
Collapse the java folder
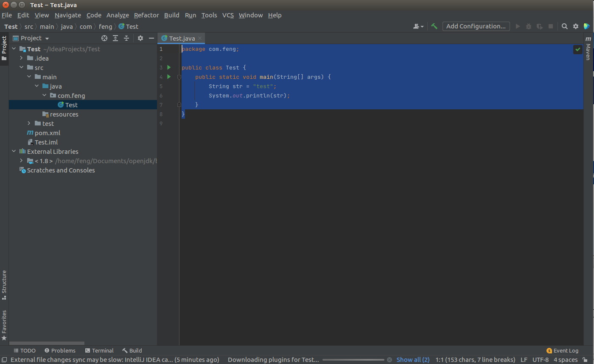point(37,86)
